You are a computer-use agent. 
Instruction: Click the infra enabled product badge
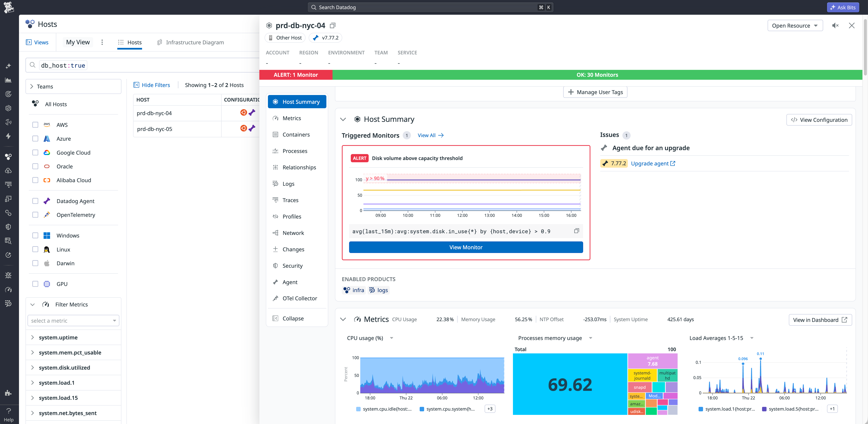354,290
